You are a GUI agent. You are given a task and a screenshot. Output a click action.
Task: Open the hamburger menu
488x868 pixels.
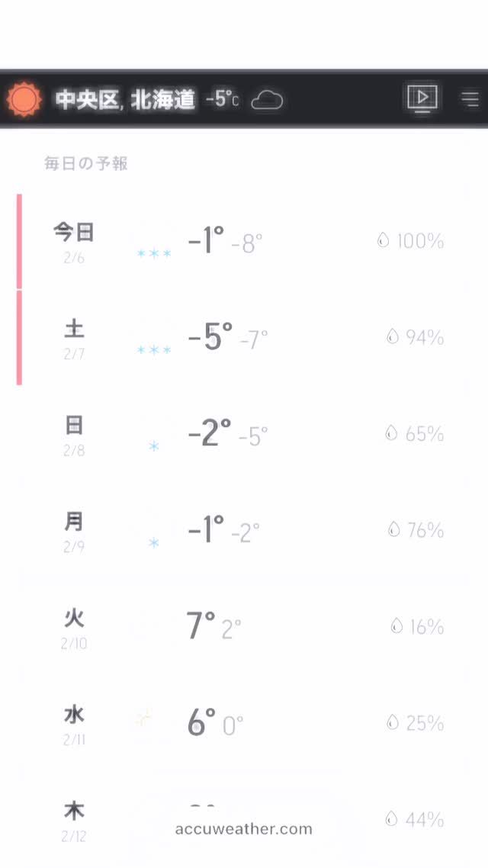pyautogui.click(x=470, y=98)
